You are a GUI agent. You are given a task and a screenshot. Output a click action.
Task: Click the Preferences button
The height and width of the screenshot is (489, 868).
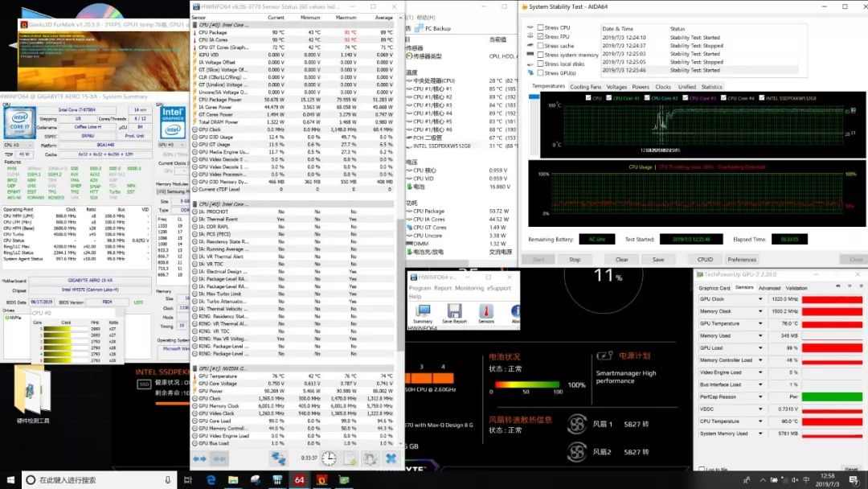coord(742,260)
